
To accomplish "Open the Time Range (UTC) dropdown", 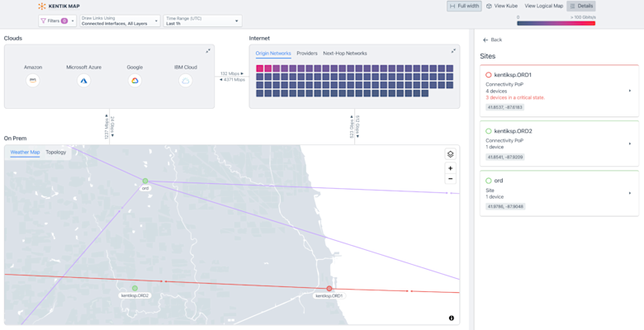I will click(x=202, y=21).
